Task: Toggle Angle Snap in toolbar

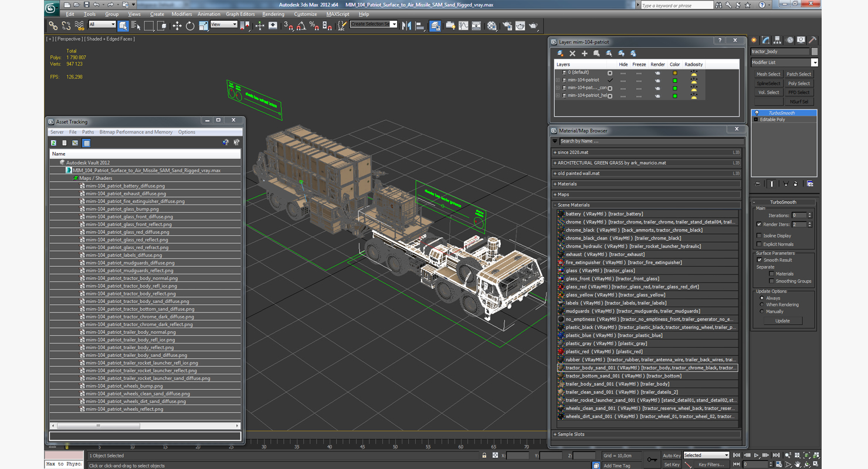Action: [301, 26]
